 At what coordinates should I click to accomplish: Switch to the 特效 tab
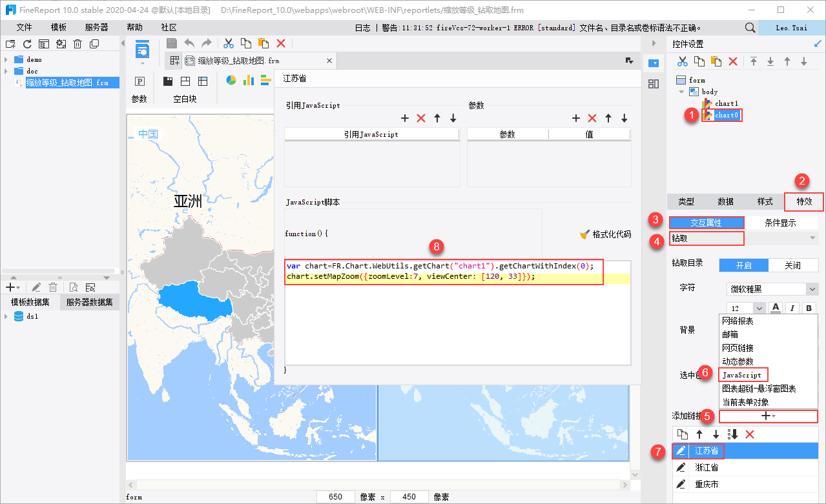coord(804,201)
